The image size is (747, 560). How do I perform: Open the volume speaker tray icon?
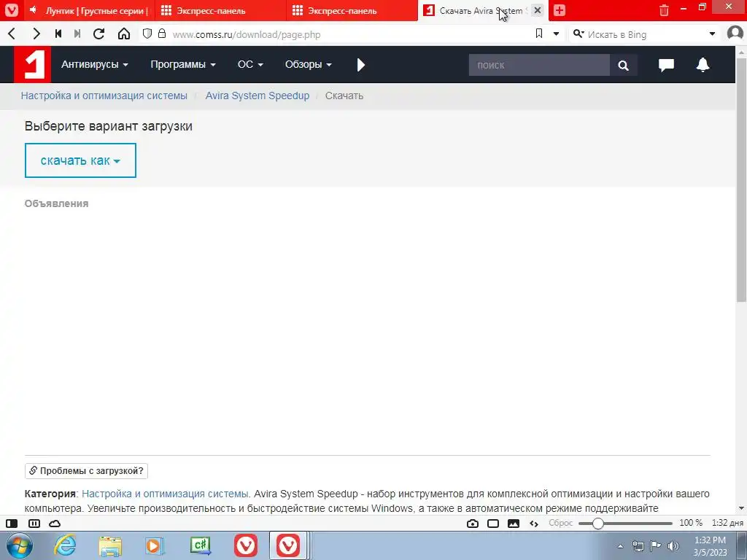click(x=673, y=546)
